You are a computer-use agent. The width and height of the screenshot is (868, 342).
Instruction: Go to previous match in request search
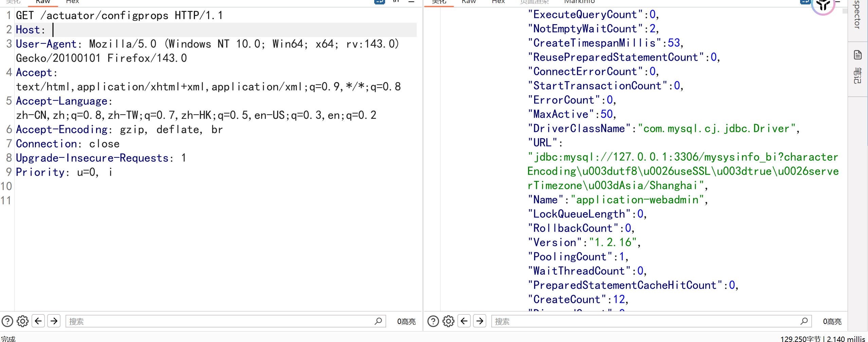pyautogui.click(x=38, y=321)
